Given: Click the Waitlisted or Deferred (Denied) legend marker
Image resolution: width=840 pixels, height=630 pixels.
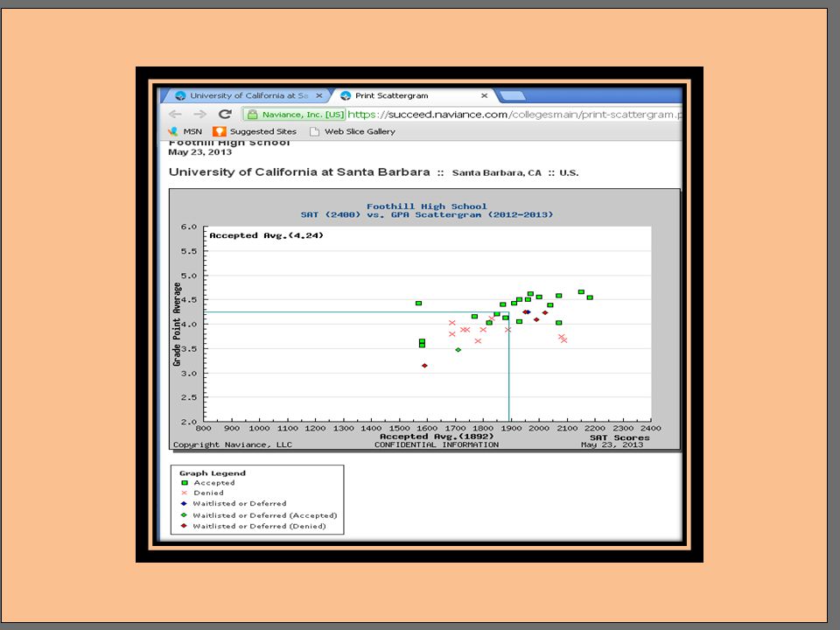Looking at the screenshot, I should [184, 526].
